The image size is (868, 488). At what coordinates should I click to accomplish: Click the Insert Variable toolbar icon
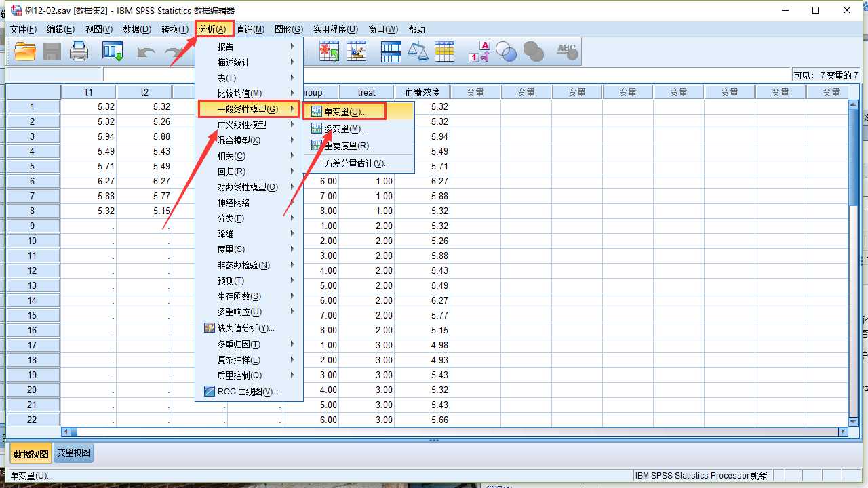(357, 52)
